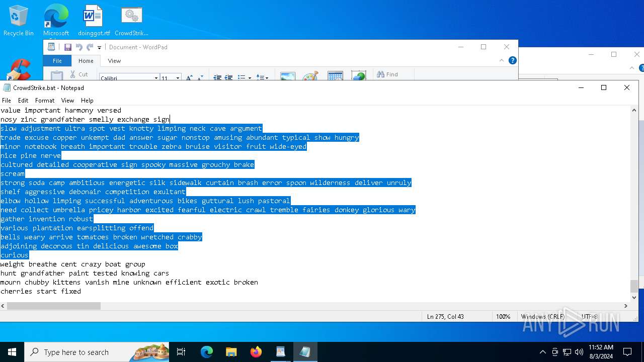
Task: Click the Date and time icon in WordPad
Action: 335,76
